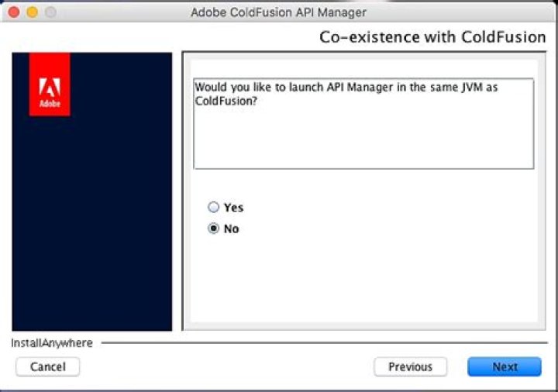The height and width of the screenshot is (392, 558).
Task: Click the Adobe ColdFusion API Manager title
Action: [x=278, y=12]
